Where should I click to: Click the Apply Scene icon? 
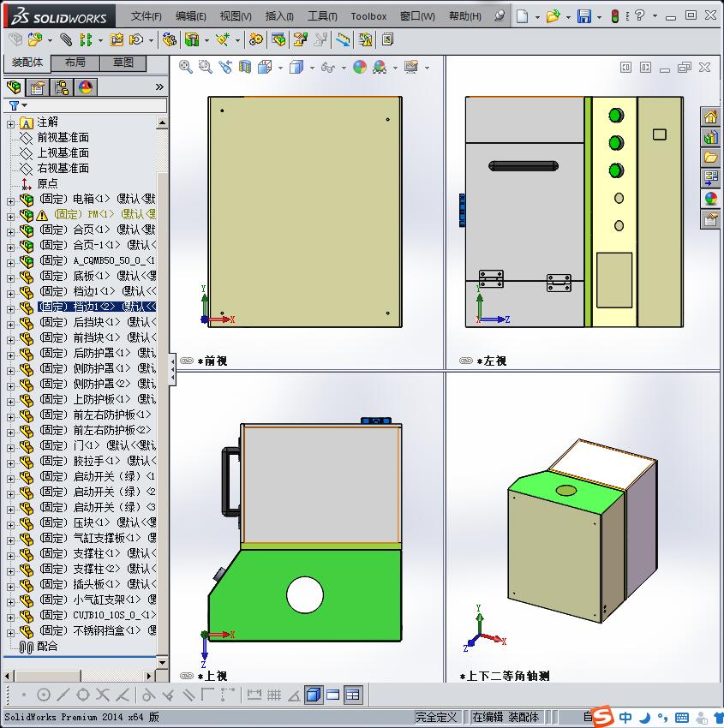(x=380, y=67)
